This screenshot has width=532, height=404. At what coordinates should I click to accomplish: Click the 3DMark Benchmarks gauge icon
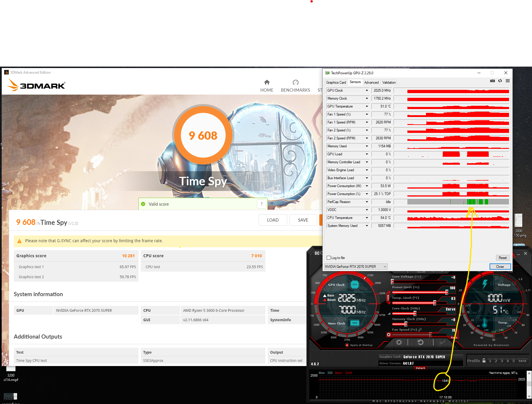(x=295, y=82)
